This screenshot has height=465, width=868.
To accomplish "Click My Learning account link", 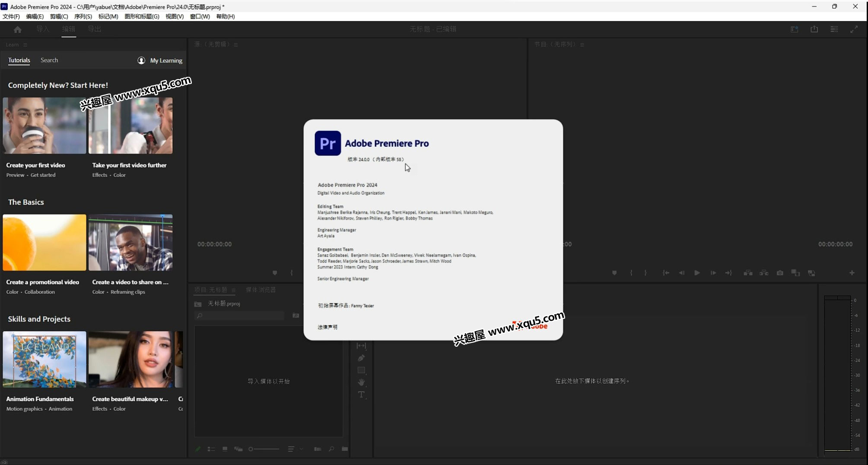I will click(x=160, y=60).
